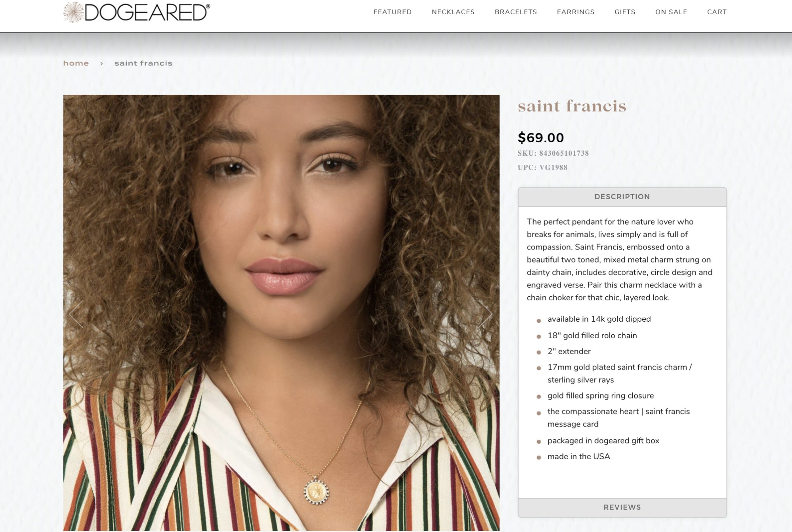Expand the REVIEWS accordion section

pos(622,507)
